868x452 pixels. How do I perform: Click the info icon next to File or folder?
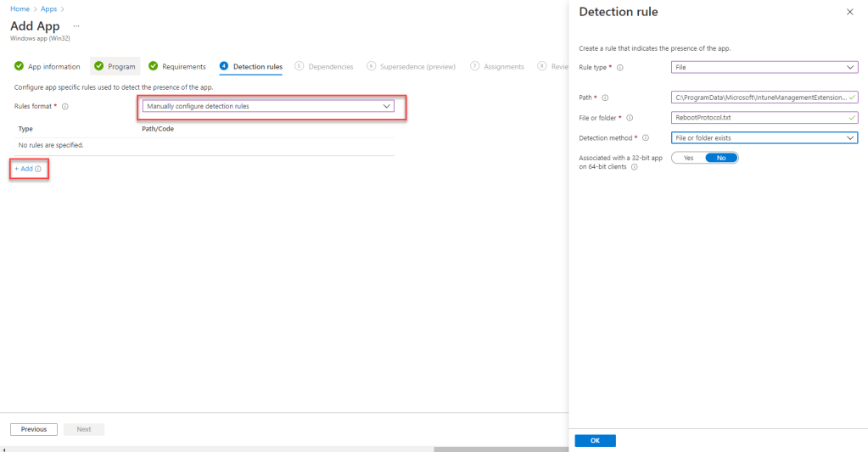(630, 118)
